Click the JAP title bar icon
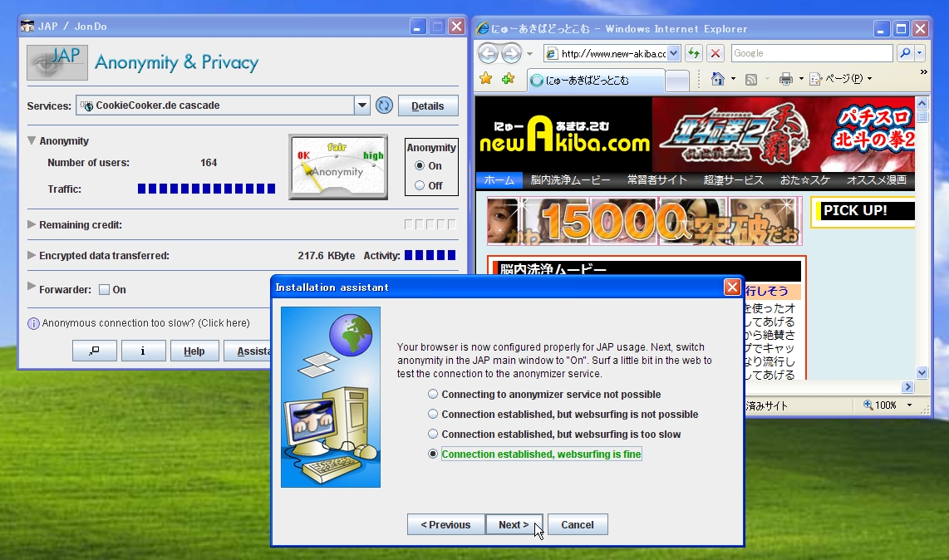 click(27, 26)
